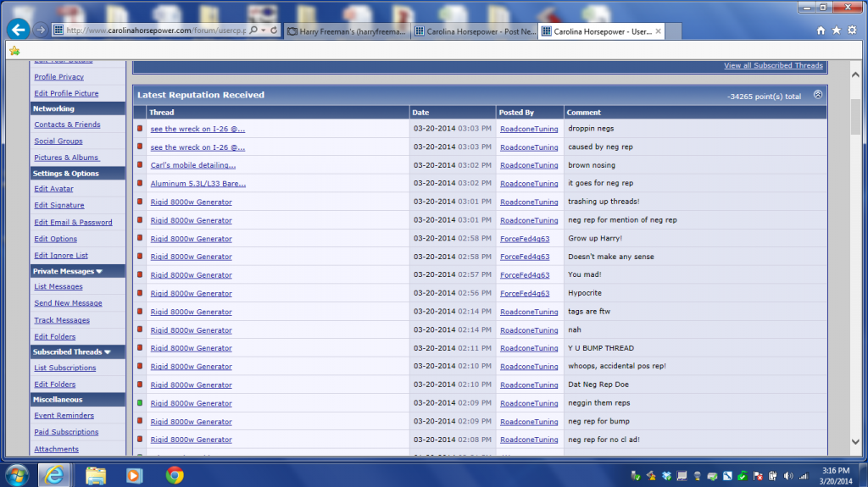This screenshot has height=487, width=868.
Task: Open Attachments link in sidebar
Action: pos(56,450)
